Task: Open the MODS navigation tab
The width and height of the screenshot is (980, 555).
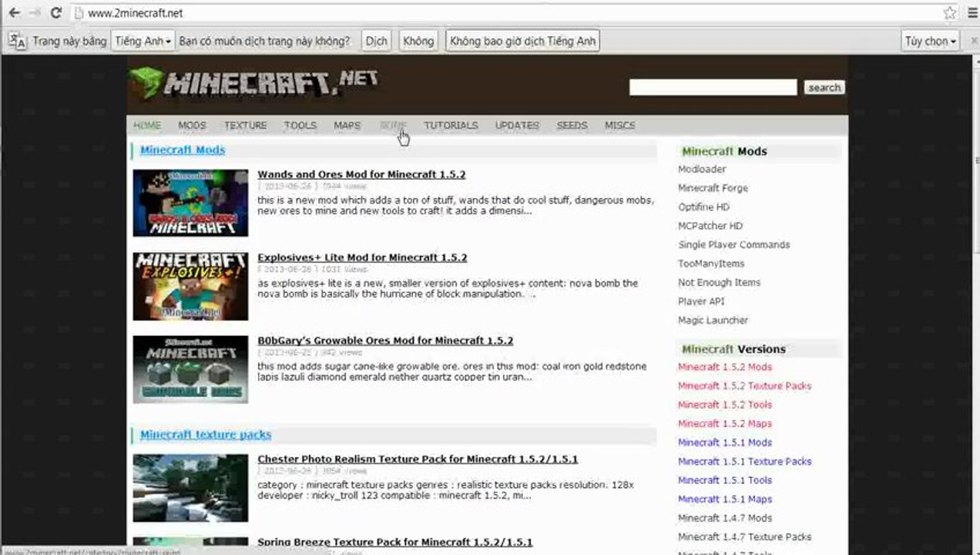Action: tap(192, 125)
